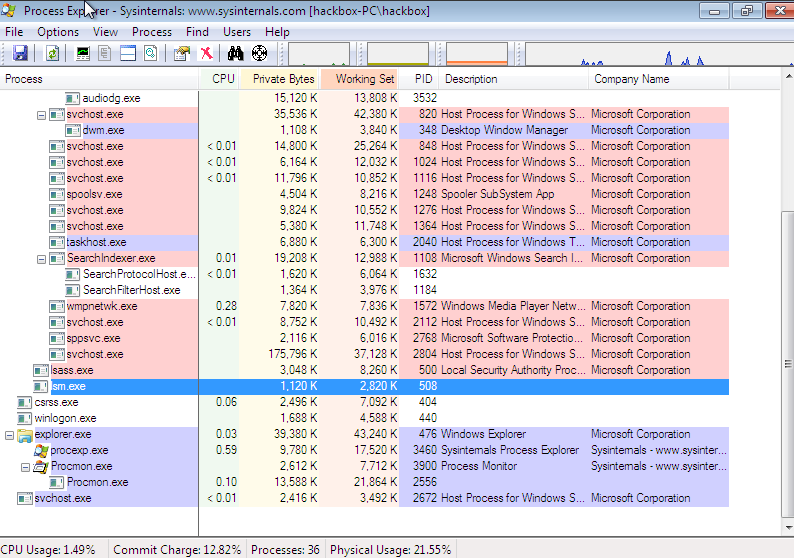
Task: Collapse the parent Procmon.exe tree node
Action: (25, 467)
